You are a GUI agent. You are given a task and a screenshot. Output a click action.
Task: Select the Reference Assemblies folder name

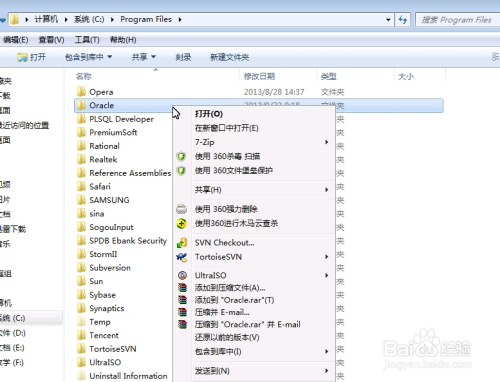130,173
